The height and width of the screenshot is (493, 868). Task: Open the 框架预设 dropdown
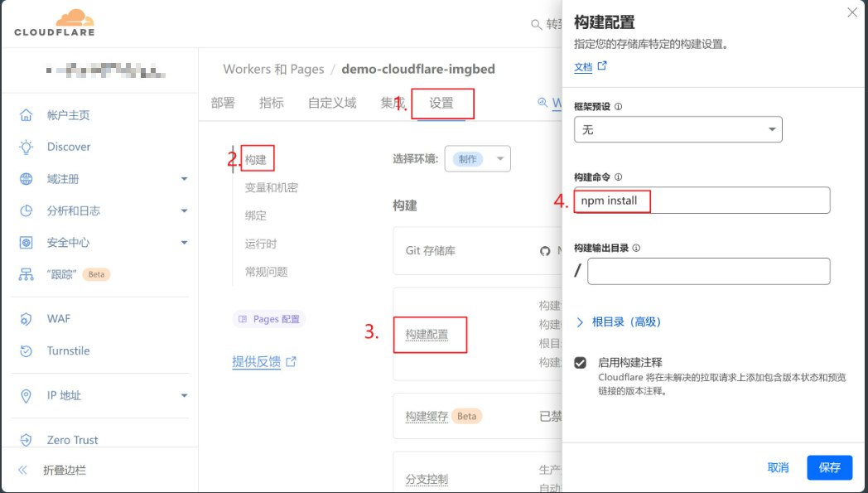tap(678, 130)
